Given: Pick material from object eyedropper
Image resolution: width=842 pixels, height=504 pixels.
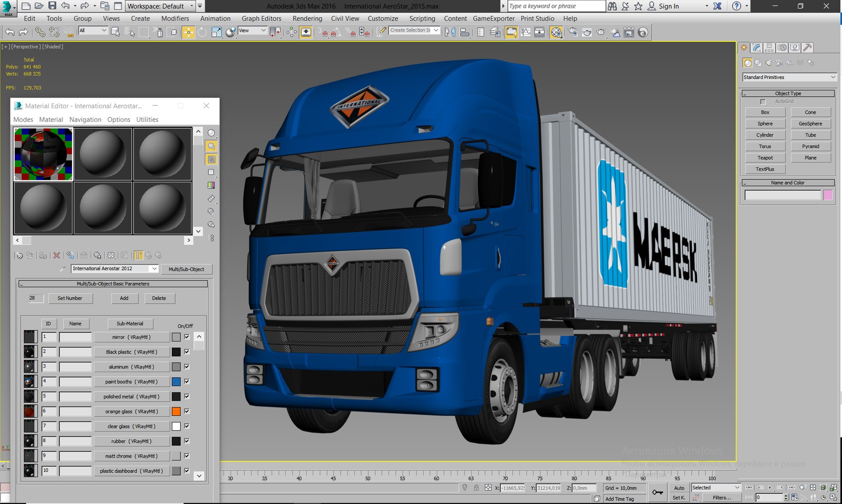Looking at the screenshot, I should 63,269.
